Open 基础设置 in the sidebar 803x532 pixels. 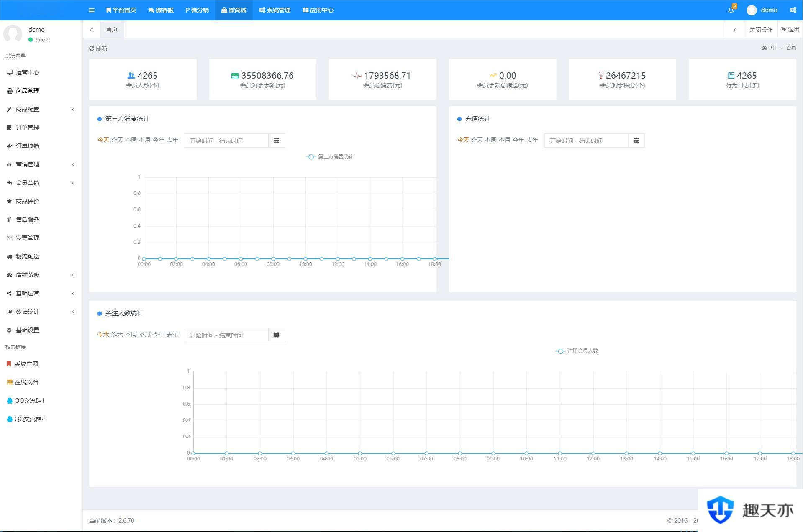[41, 330]
